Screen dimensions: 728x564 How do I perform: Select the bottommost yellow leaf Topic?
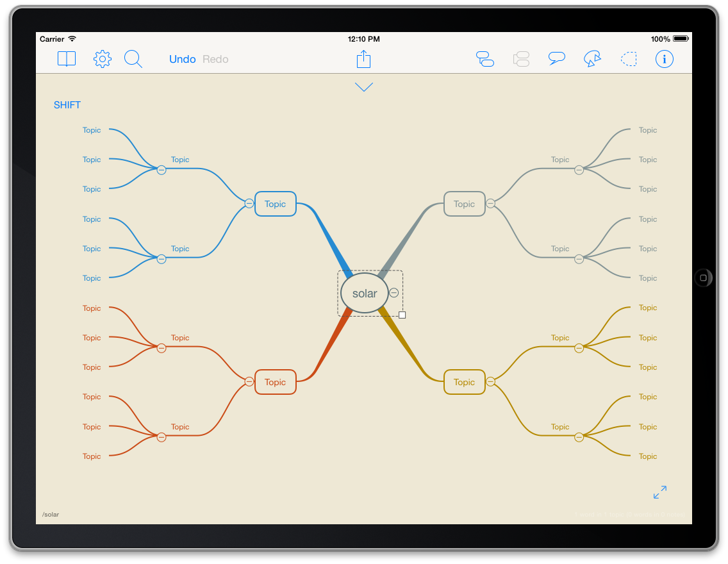(648, 456)
